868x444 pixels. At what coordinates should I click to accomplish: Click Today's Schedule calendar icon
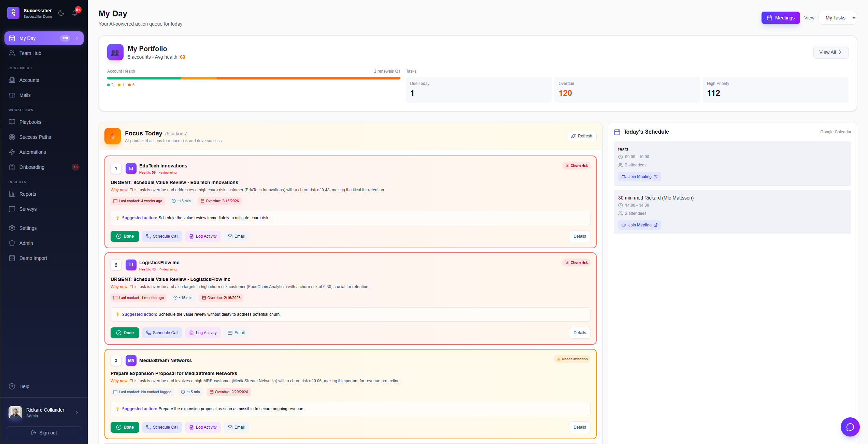pos(617,132)
